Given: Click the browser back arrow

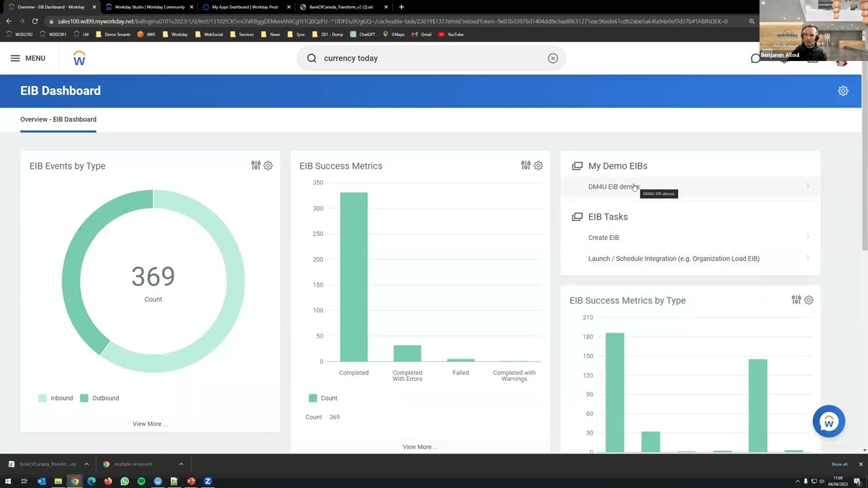Looking at the screenshot, I should 9,21.
